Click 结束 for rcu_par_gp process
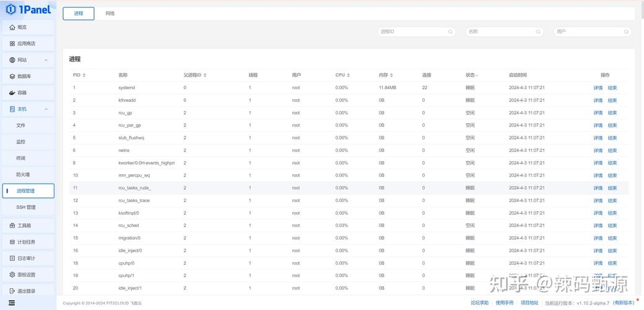 coord(612,125)
